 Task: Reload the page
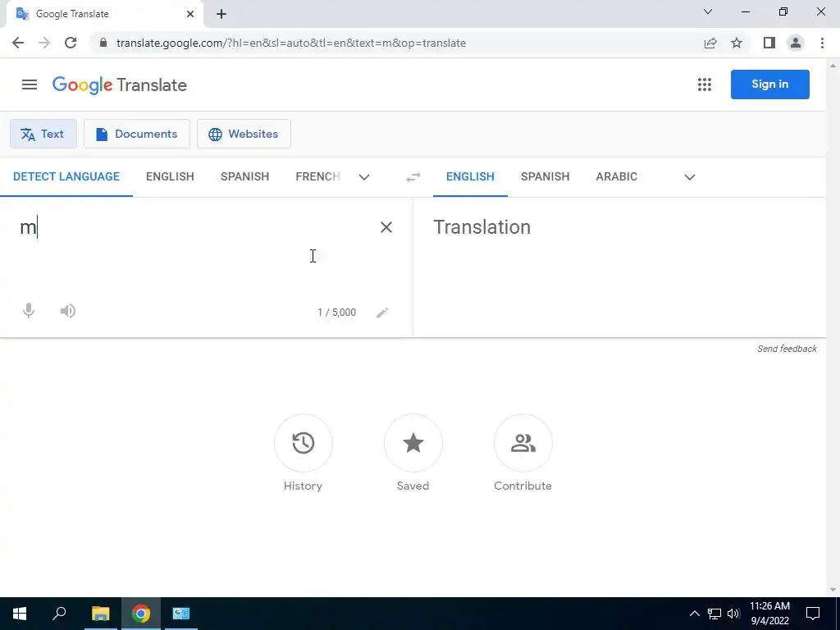(x=71, y=43)
